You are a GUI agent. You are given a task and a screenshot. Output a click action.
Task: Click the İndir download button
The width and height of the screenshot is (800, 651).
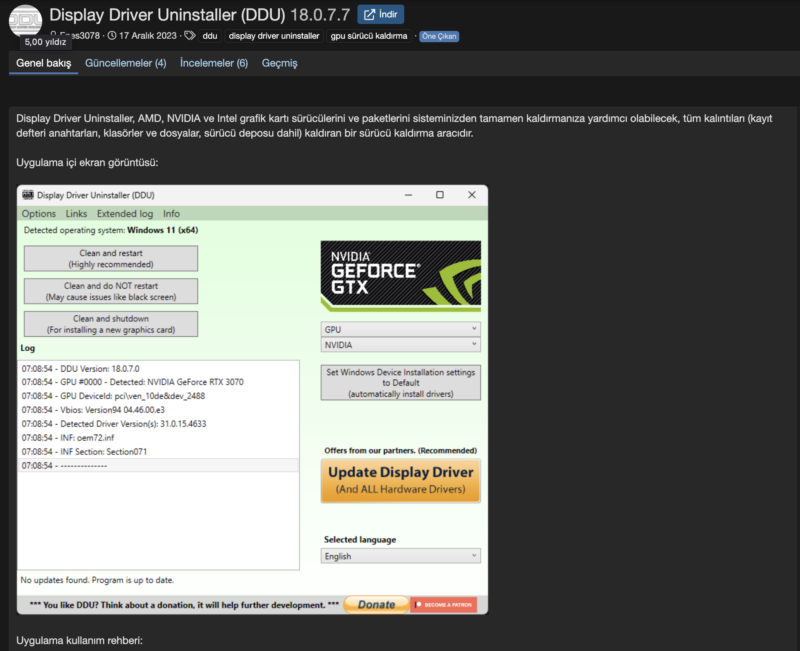coord(381,14)
